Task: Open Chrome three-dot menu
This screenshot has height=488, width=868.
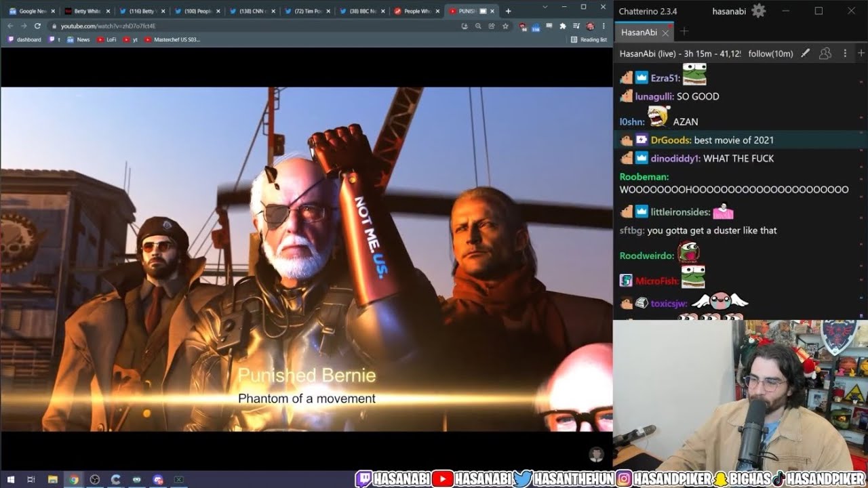Action: [604, 26]
